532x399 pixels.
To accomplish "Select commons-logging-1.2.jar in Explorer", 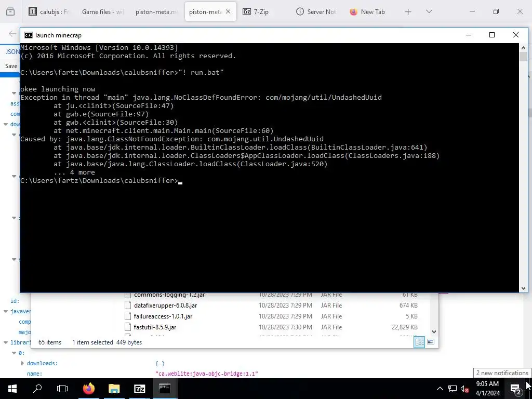I will (169, 295).
